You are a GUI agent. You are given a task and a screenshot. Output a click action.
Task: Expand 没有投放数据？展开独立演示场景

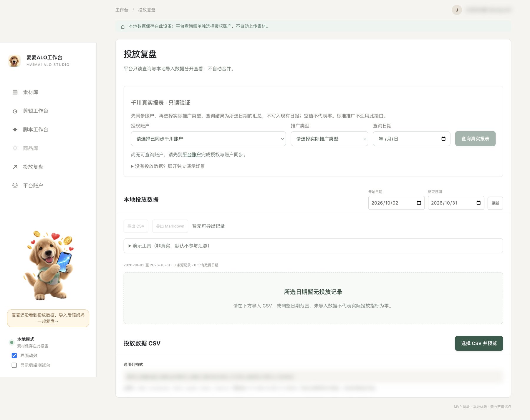pyautogui.click(x=168, y=166)
